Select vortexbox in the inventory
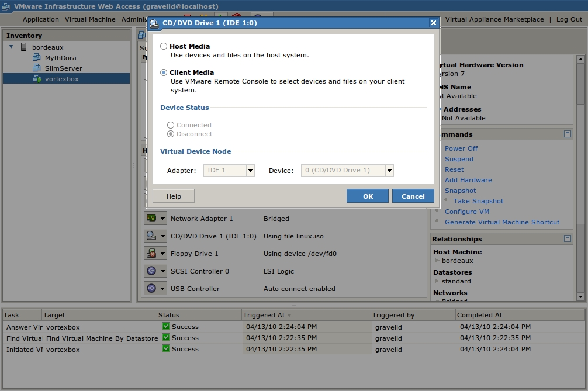588x391 pixels. pos(61,79)
